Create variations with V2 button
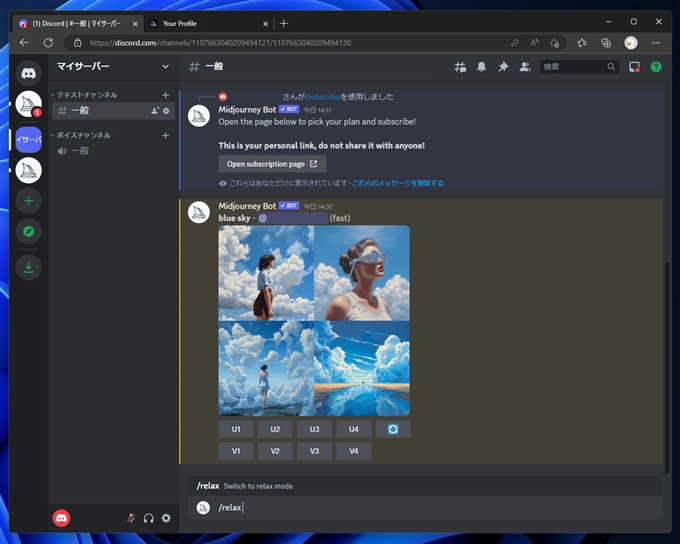The width and height of the screenshot is (680, 544). [x=275, y=451]
